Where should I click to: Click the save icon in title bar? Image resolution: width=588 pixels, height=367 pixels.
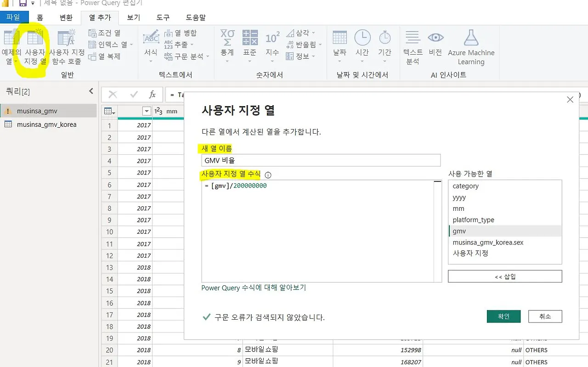(23, 3)
